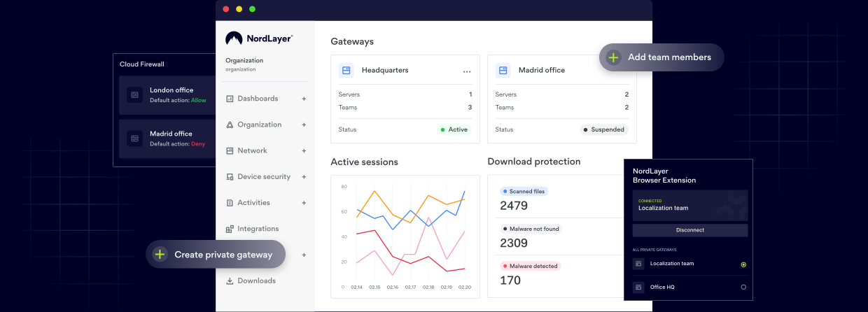The image size is (868, 312).
Task: Select Office HQ radio button
Action: 743,287
